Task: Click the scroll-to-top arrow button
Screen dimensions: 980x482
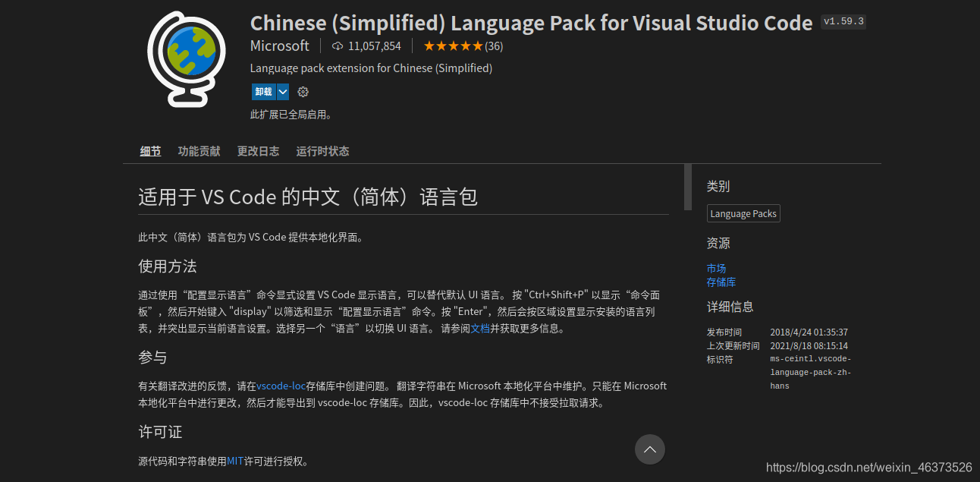Action: pyautogui.click(x=650, y=449)
